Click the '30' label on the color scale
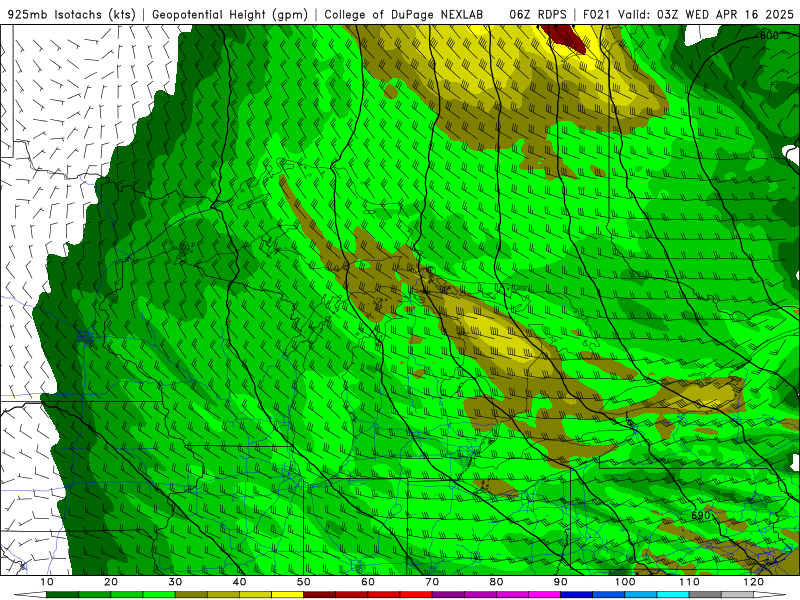 tap(175, 582)
